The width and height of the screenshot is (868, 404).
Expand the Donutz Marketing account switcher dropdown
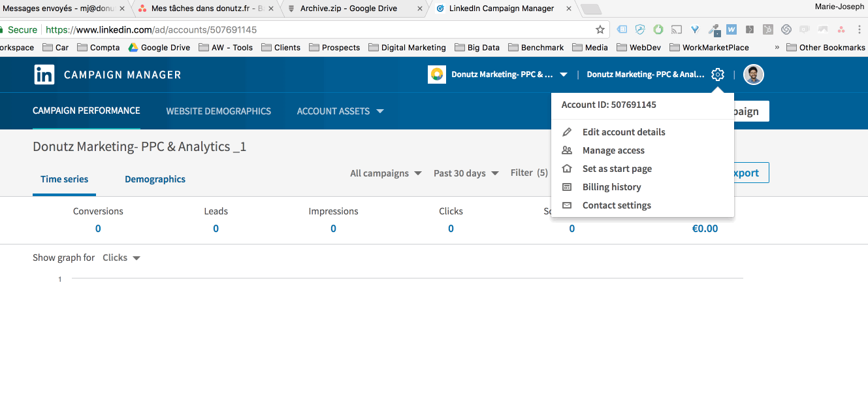point(564,75)
